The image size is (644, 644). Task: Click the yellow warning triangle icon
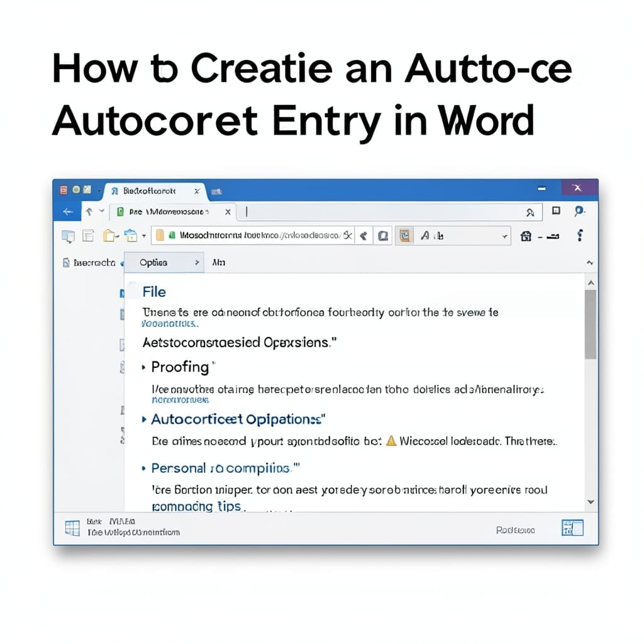pyautogui.click(x=391, y=441)
